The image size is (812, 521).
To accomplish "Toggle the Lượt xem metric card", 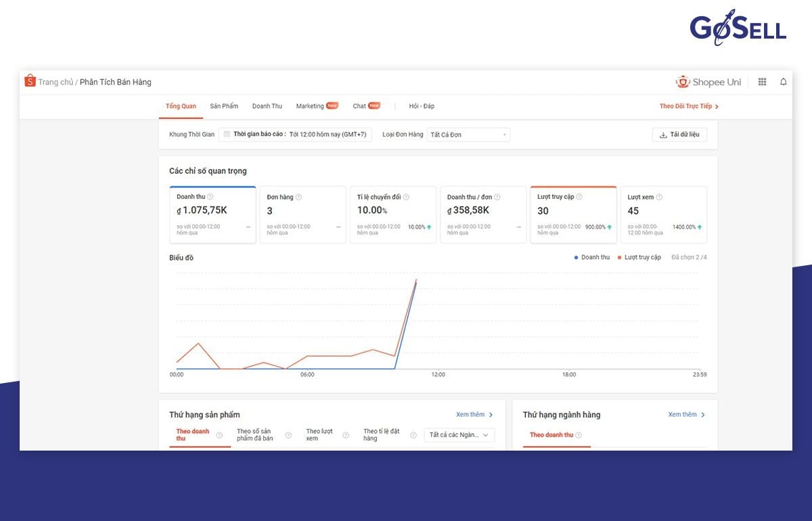I will coord(663,214).
